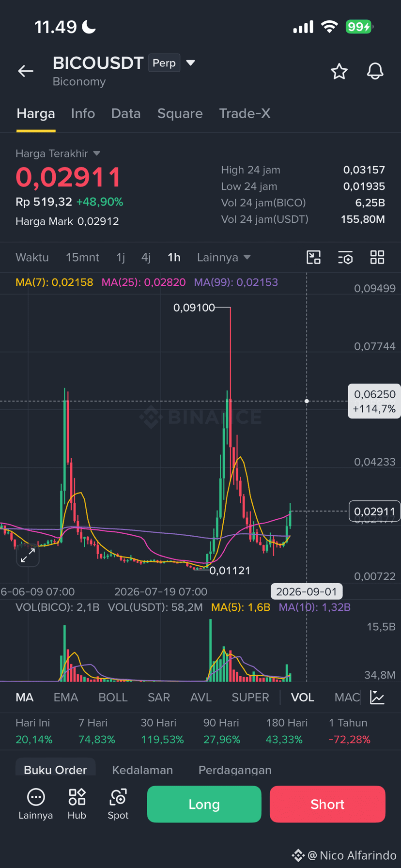
Task: Add BICOUSDT to favorites star
Action: (339, 71)
